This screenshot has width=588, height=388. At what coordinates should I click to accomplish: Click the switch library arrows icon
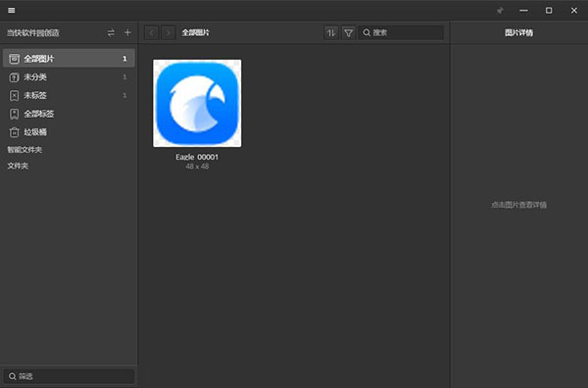pos(111,32)
